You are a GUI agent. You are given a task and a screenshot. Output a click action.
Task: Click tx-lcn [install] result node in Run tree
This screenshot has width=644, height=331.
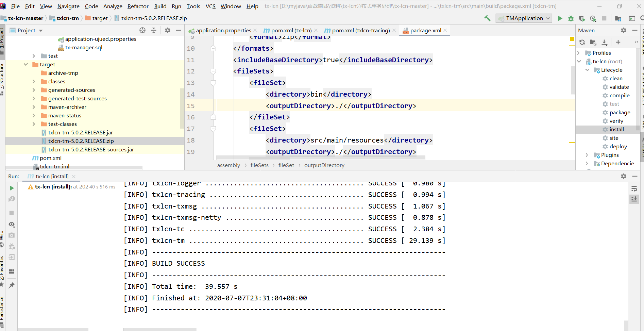click(71, 187)
